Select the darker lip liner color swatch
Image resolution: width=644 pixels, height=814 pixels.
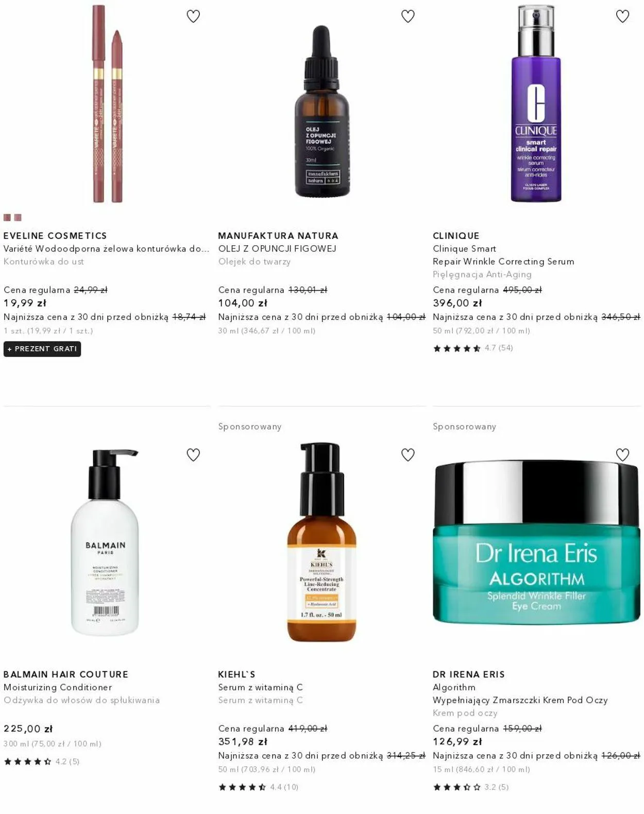(x=7, y=217)
